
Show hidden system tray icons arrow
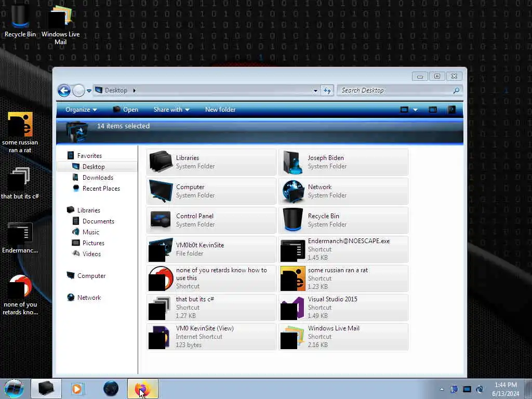coord(442,389)
